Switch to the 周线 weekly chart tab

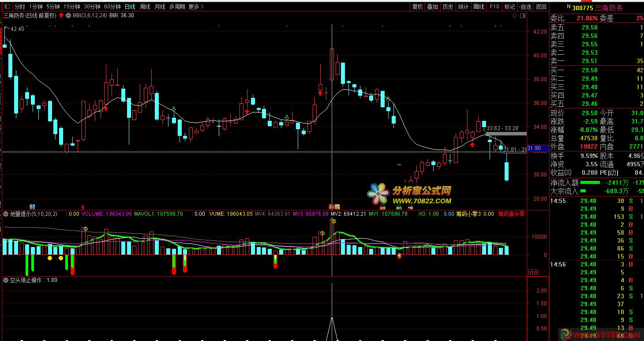click(145, 7)
